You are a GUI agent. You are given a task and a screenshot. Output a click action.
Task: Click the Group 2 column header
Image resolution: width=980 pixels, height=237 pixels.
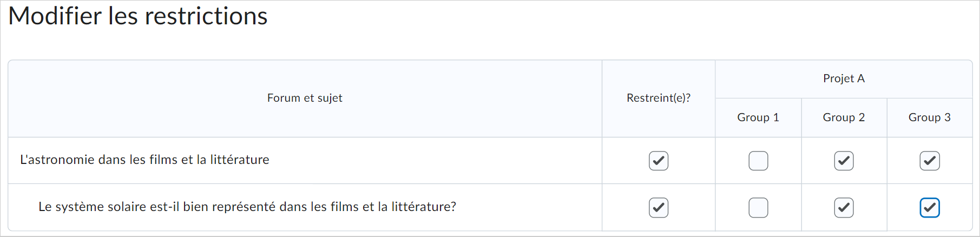844,117
